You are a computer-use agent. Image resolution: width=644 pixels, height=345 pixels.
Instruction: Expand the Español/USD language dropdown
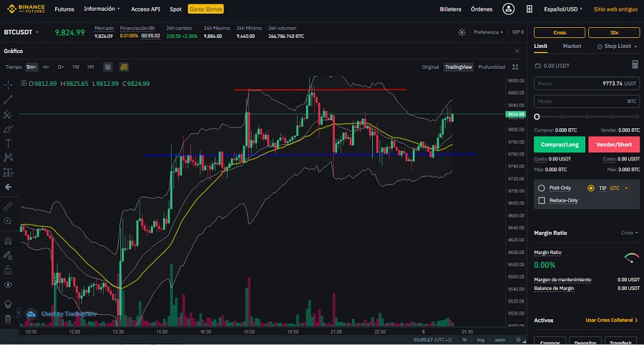click(x=563, y=9)
